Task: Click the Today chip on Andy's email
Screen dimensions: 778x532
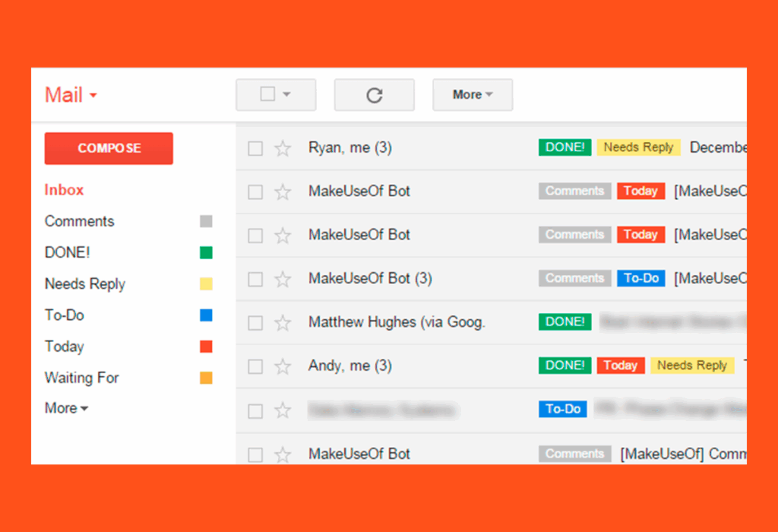Action: click(621, 365)
